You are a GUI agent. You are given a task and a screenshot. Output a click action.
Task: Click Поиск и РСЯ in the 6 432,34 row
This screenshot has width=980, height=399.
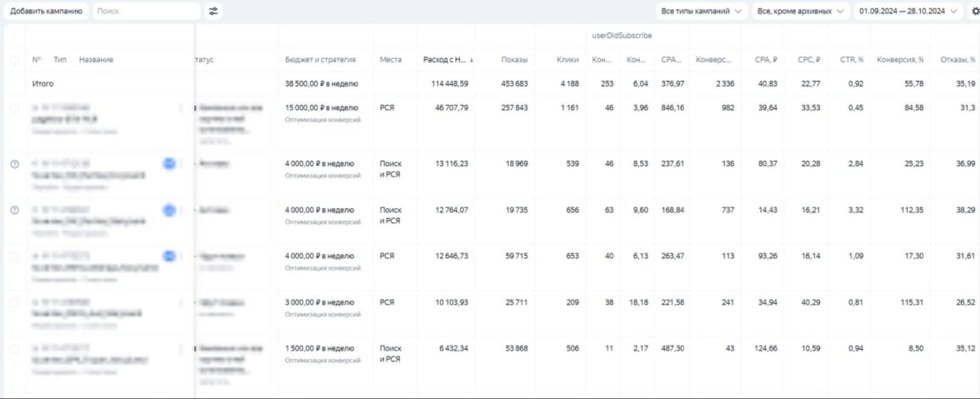(391, 354)
